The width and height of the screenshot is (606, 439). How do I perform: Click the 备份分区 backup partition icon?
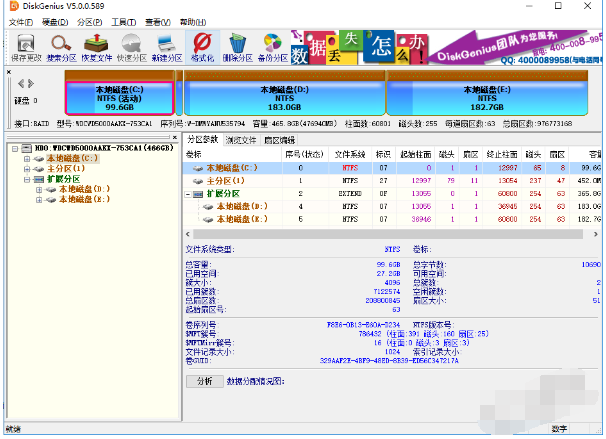(271, 48)
